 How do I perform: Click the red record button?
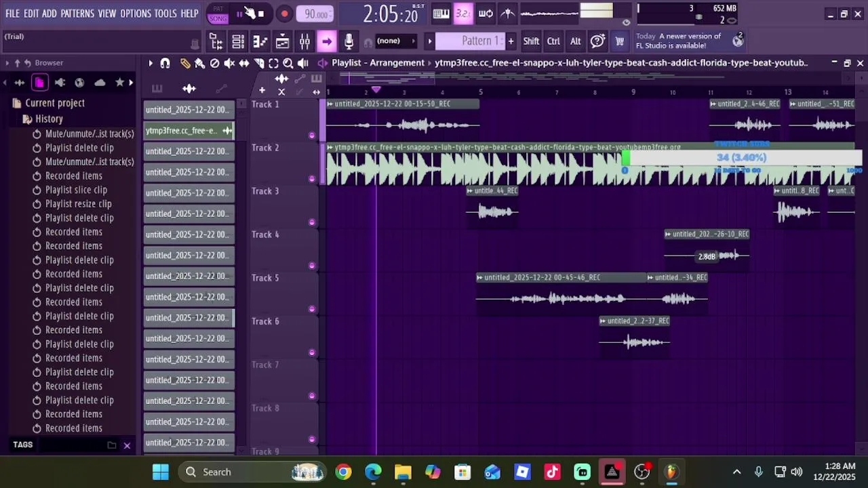pyautogui.click(x=284, y=14)
